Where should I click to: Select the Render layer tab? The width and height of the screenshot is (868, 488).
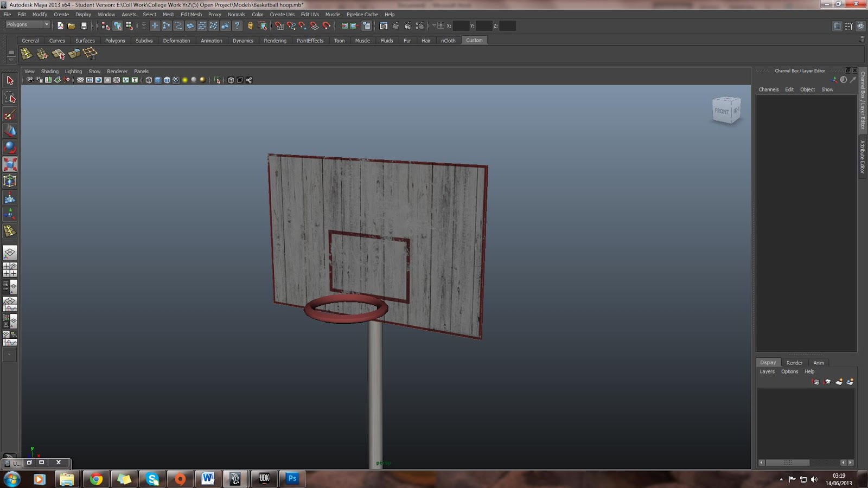pyautogui.click(x=794, y=363)
